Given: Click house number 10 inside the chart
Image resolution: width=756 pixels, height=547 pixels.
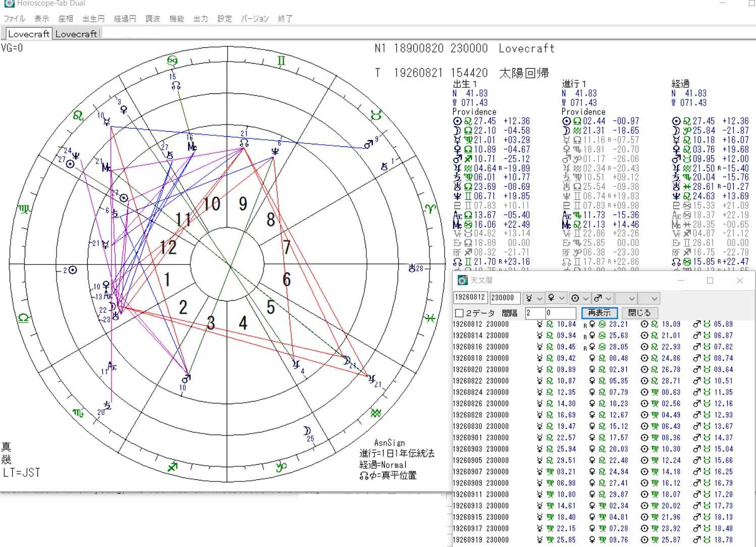Looking at the screenshot, I should coord(212,204).
